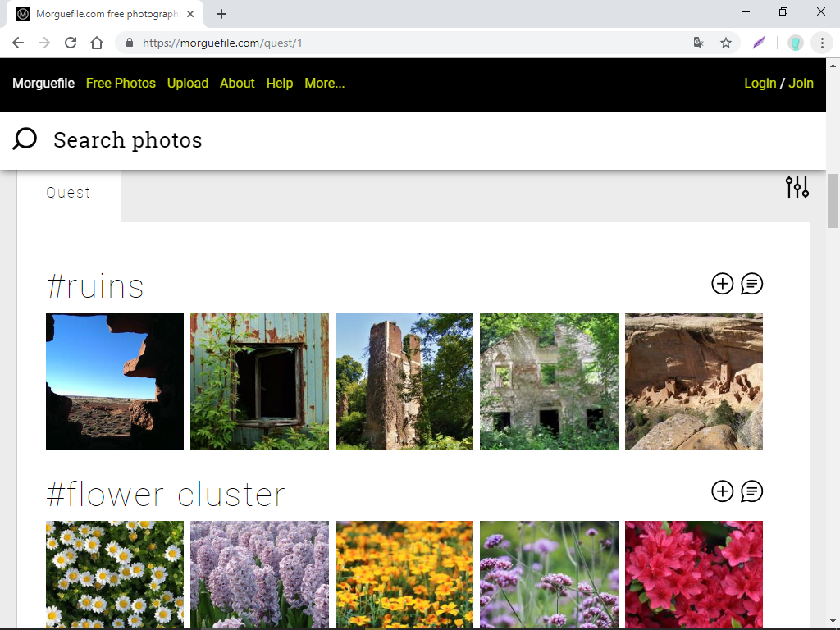Open the #ruins quest heading

(95, 285)
